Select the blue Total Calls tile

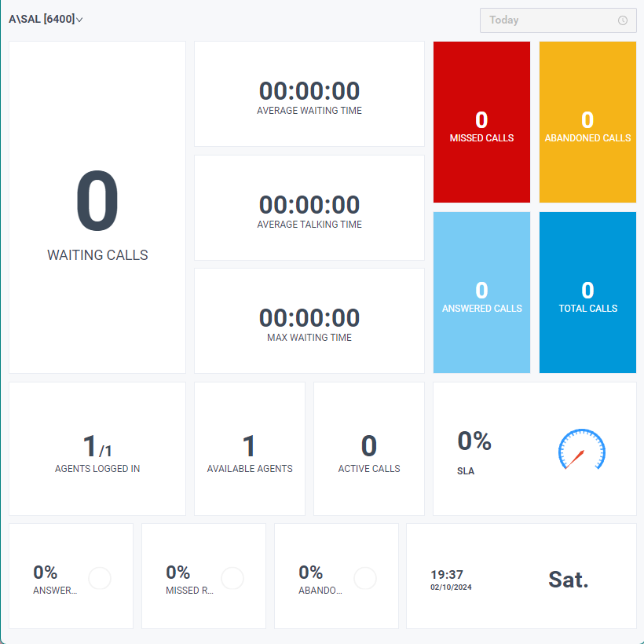click(x=587, y=292)
